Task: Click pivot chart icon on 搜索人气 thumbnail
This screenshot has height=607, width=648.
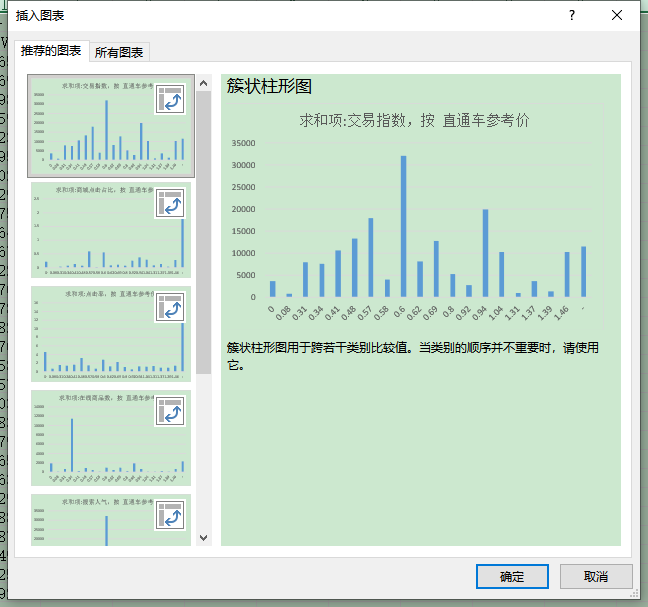Action: point(170,515)
